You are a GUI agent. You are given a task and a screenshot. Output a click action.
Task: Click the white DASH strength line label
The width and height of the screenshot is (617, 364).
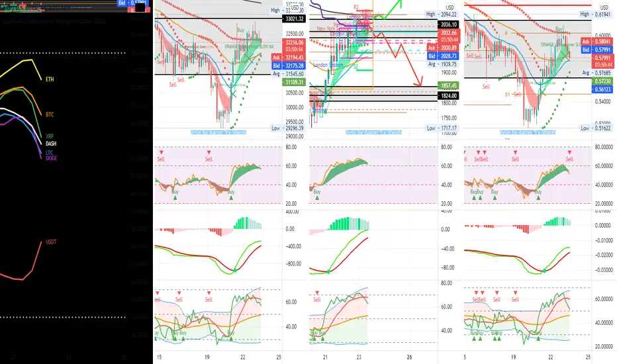coord(51,144)
